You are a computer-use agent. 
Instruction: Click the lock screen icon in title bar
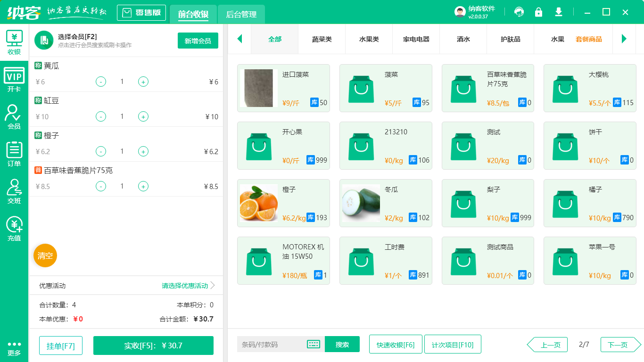538,12
